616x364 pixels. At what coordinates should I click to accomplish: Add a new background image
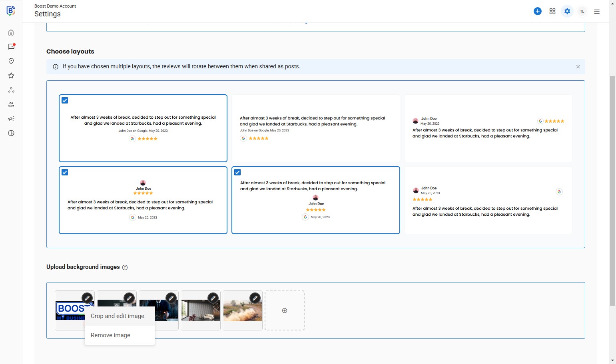(285, 310)
